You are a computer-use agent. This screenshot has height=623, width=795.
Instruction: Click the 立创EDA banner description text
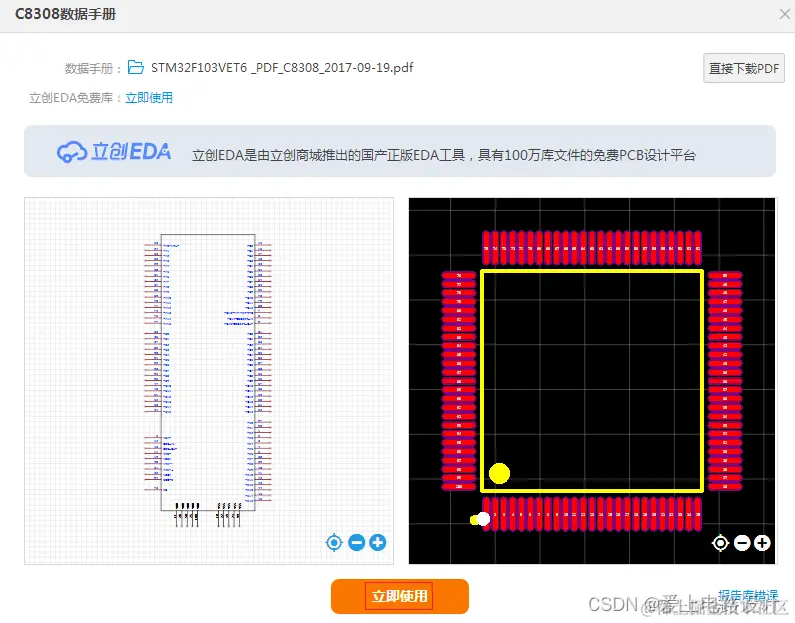click(444, 155)
